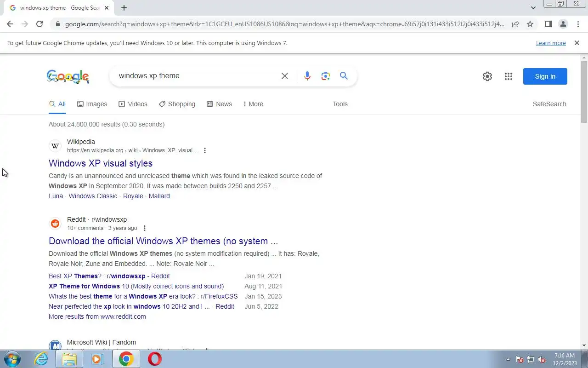Viewport: 588px width, 368px height.
Task: Open the tab search chevron
Action: [533, 8]
